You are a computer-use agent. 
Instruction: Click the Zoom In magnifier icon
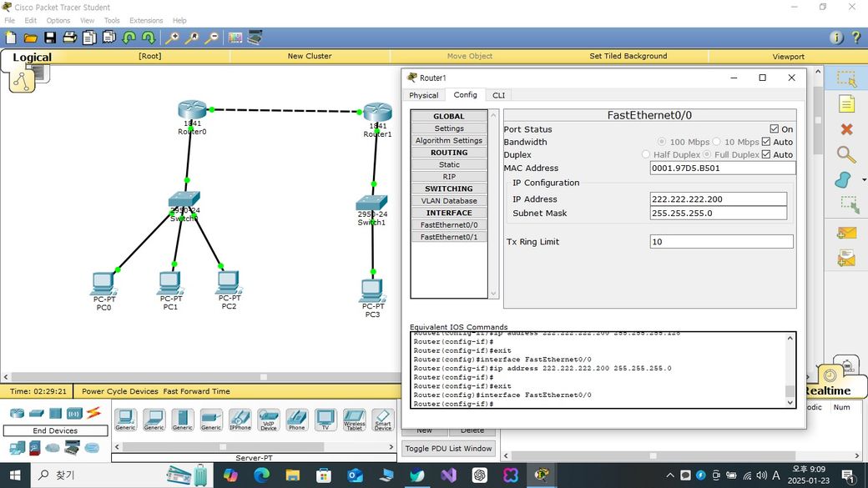point(172,38)
